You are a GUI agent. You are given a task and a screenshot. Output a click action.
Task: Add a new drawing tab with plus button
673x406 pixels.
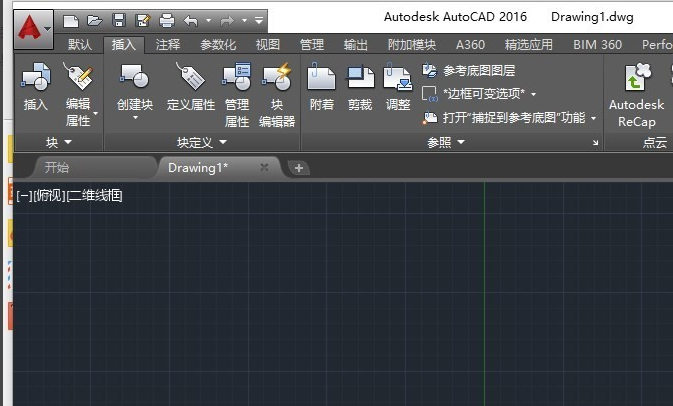coord(299,167)
